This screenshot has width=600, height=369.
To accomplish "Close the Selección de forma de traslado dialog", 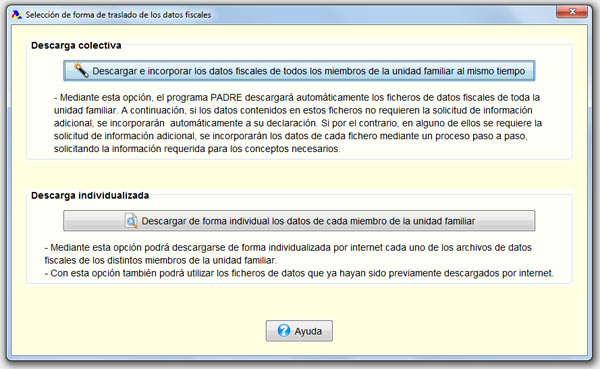I will (x=572, y=11).
